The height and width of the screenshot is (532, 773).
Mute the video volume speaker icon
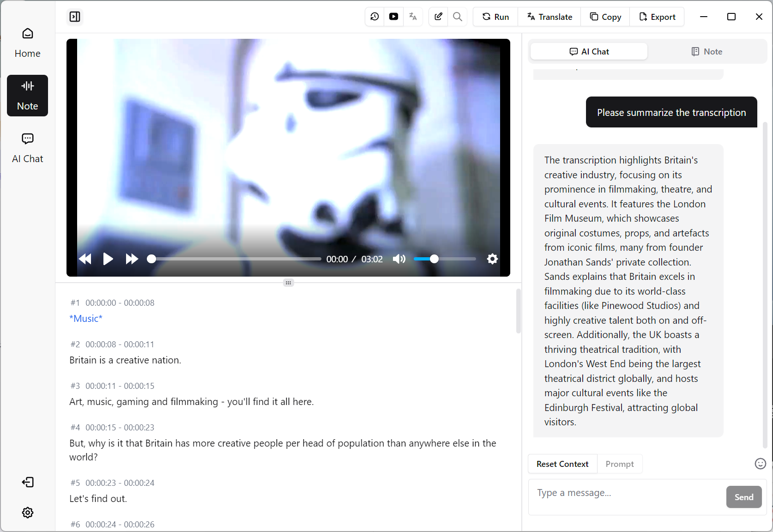click(399, 259)
